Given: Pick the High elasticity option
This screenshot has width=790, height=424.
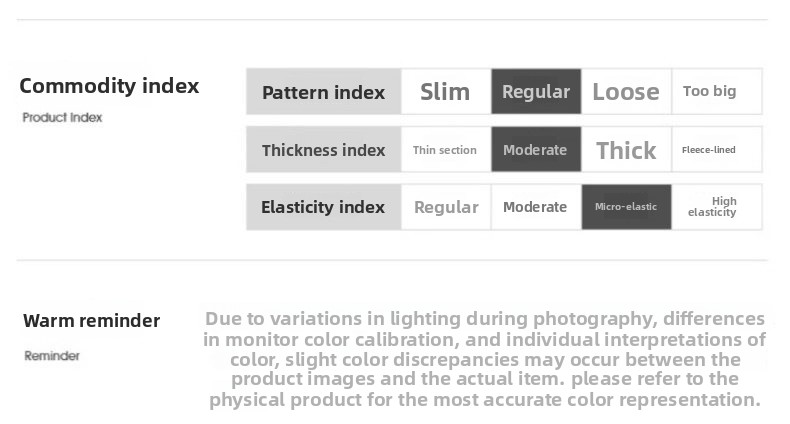Looking at the screenshot, I should (712, 207).
